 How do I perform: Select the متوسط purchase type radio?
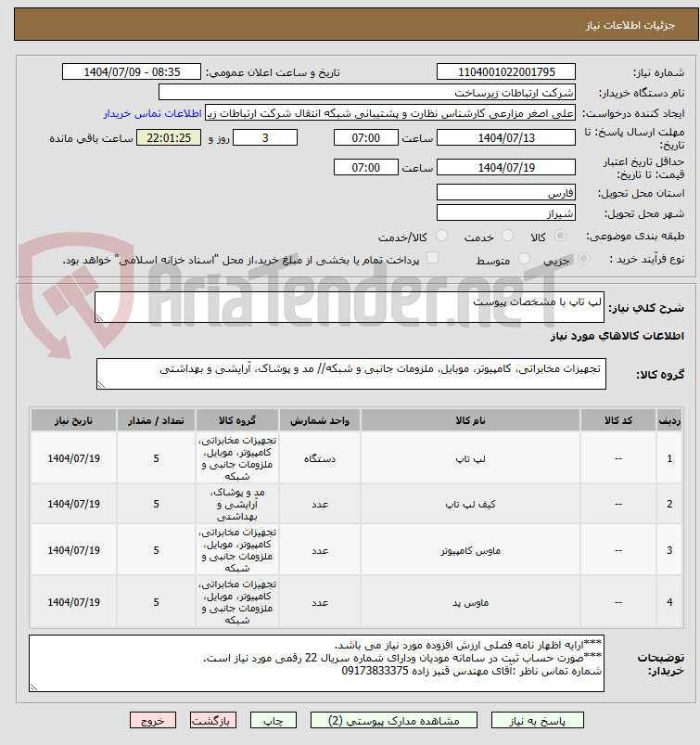click(x=524, y=259)
